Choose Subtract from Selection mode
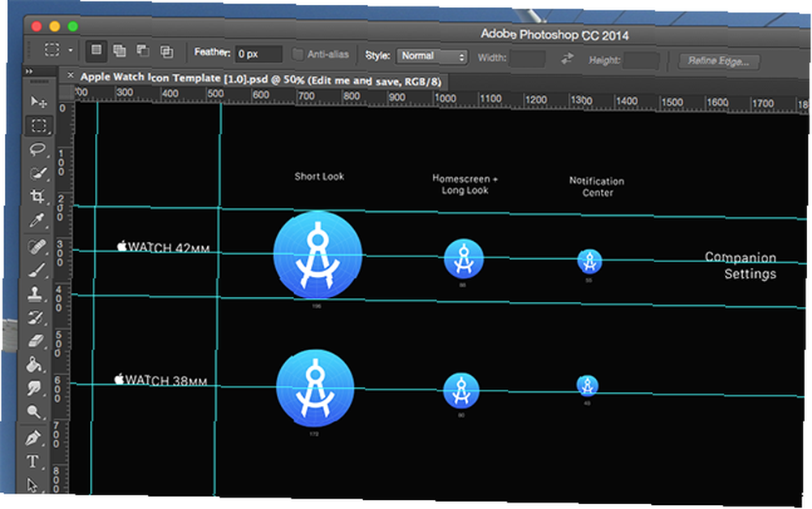Screen dimensions: 812x509 143,51
